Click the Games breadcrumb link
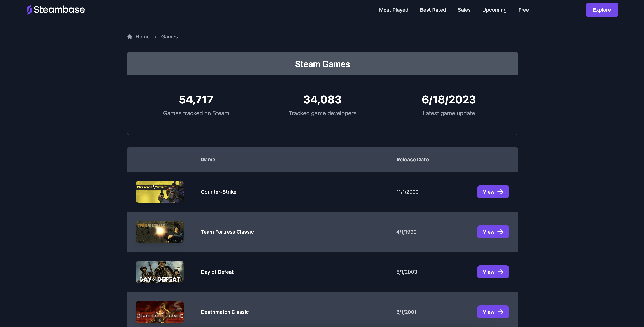Image resolution: width=644 pixels, height=327 pixels. click(x=169, y=37)
